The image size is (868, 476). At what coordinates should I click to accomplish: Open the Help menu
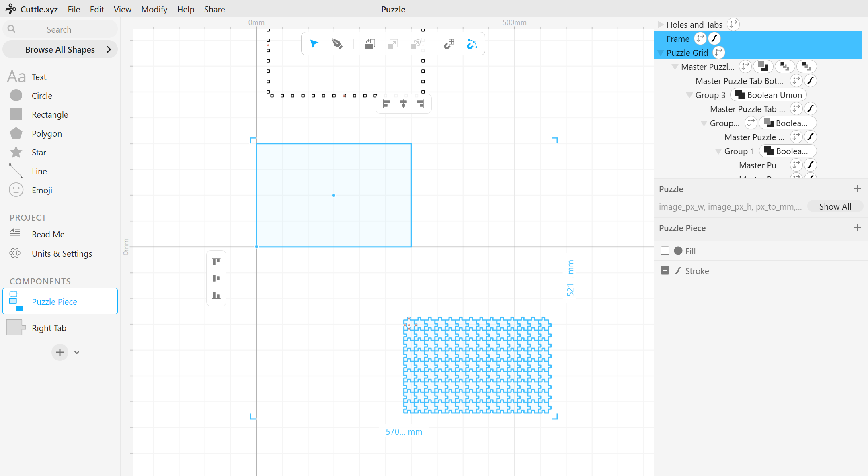point(185,9)
